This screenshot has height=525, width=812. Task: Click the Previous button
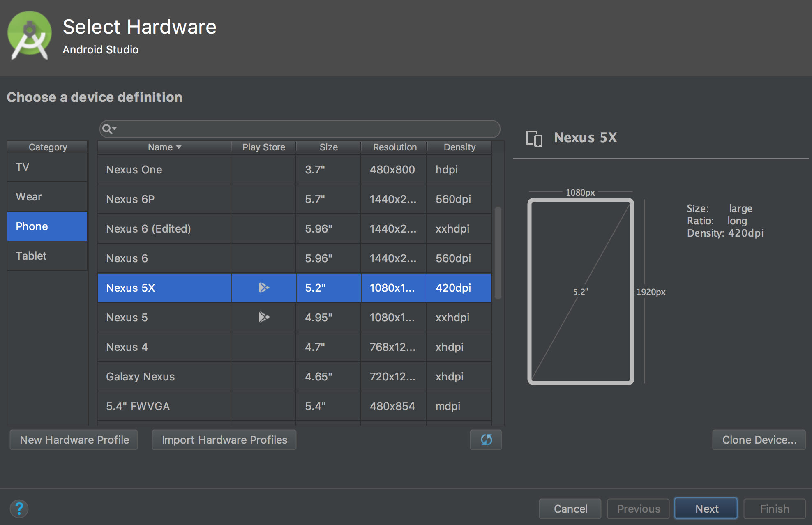[x=639, y=509]
